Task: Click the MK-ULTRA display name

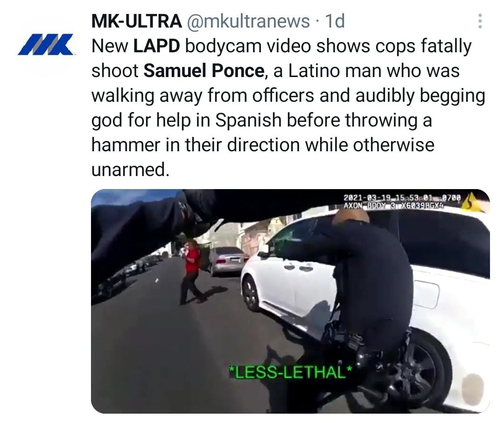Action: [136, 21]
